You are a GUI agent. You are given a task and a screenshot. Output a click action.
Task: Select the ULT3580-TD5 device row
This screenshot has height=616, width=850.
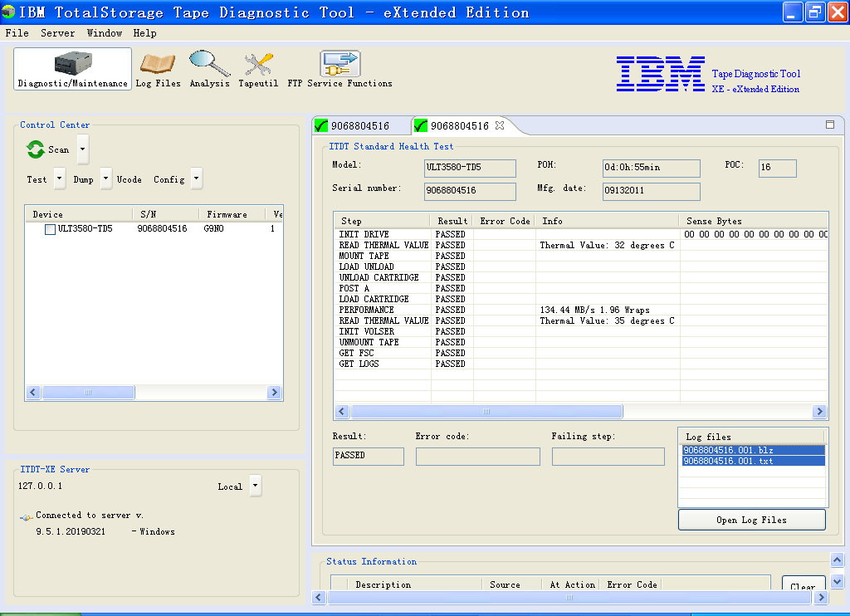point(154,229)
